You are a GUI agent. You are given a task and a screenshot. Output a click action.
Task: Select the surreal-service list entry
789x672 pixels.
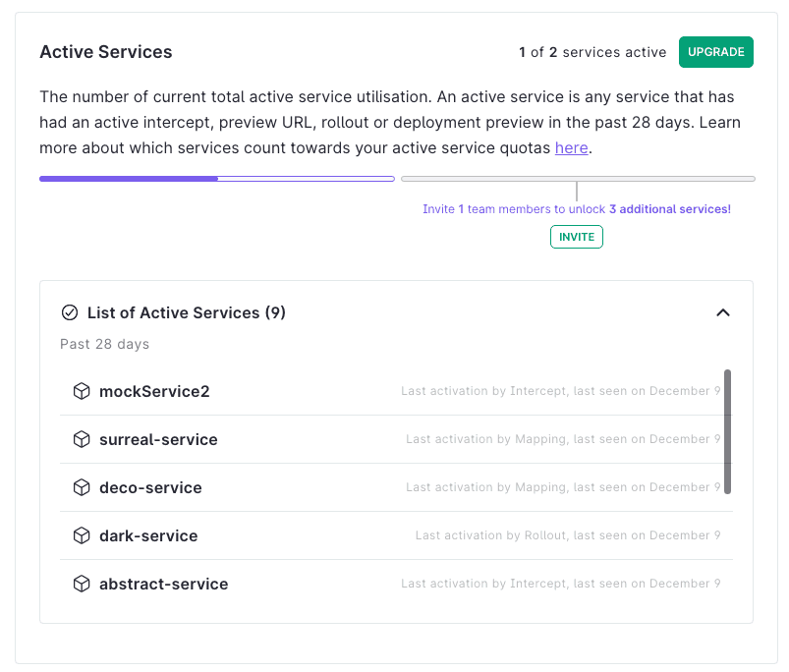(x=396, y=439)
